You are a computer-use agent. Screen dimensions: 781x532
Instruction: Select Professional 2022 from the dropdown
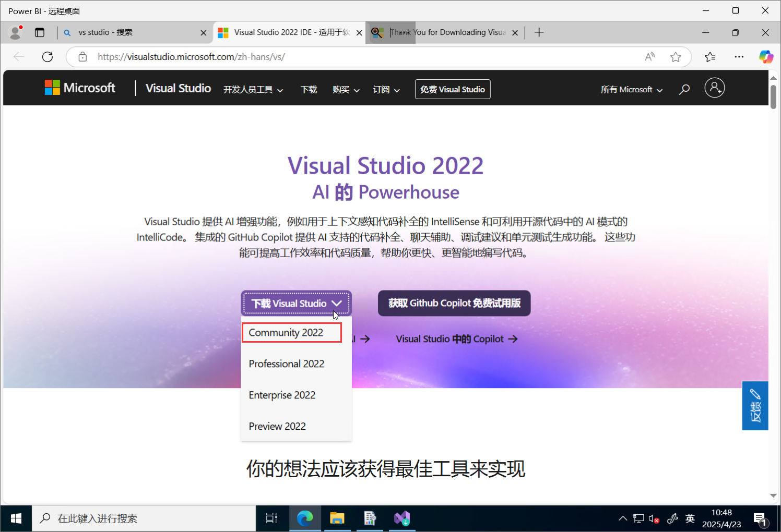tap(287, 364)
